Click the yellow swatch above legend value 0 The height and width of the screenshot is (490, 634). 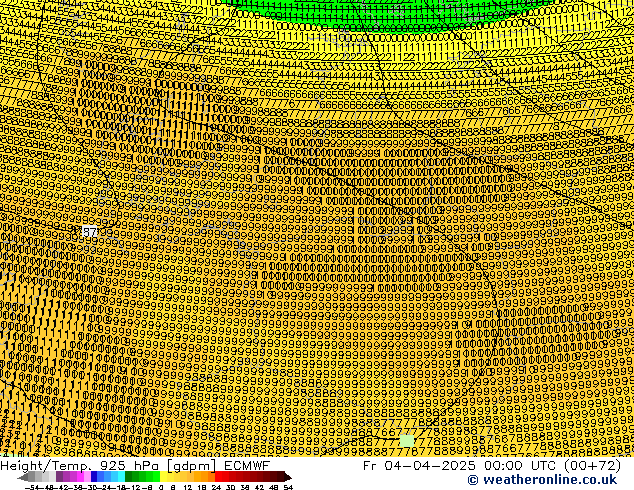[x=163, y=476]
